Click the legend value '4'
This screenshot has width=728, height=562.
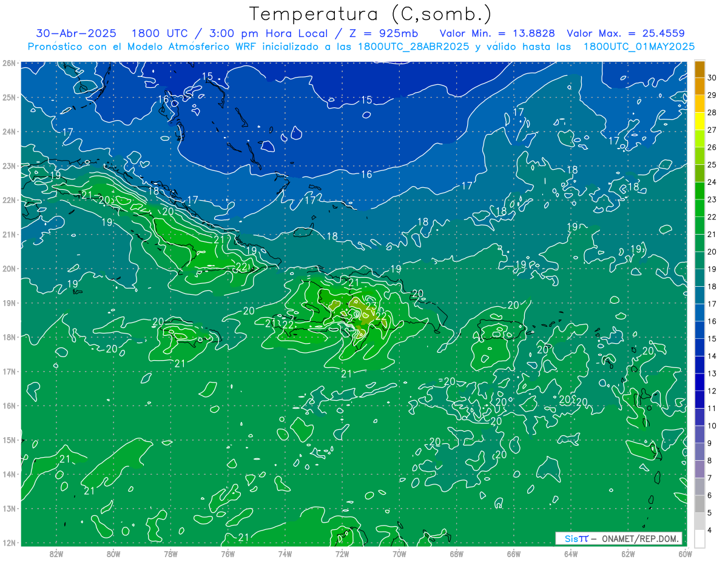pyautogui.click(x=710, y=530)
